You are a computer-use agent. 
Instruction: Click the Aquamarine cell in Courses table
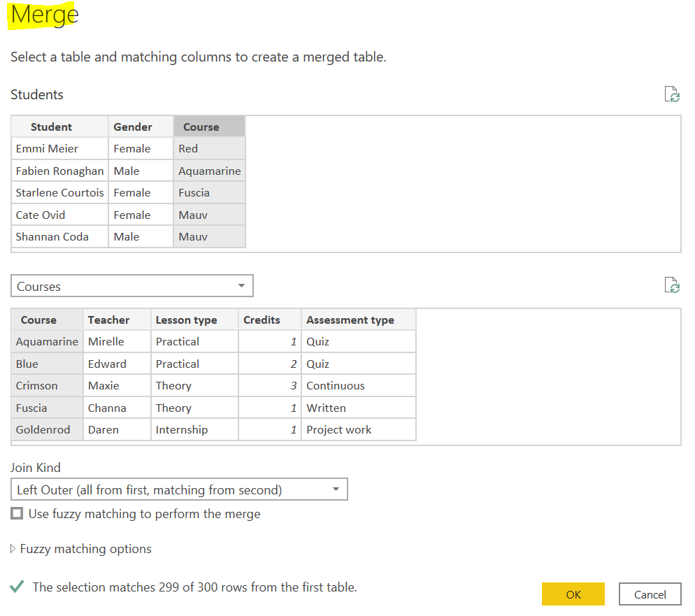pos(47,341)
